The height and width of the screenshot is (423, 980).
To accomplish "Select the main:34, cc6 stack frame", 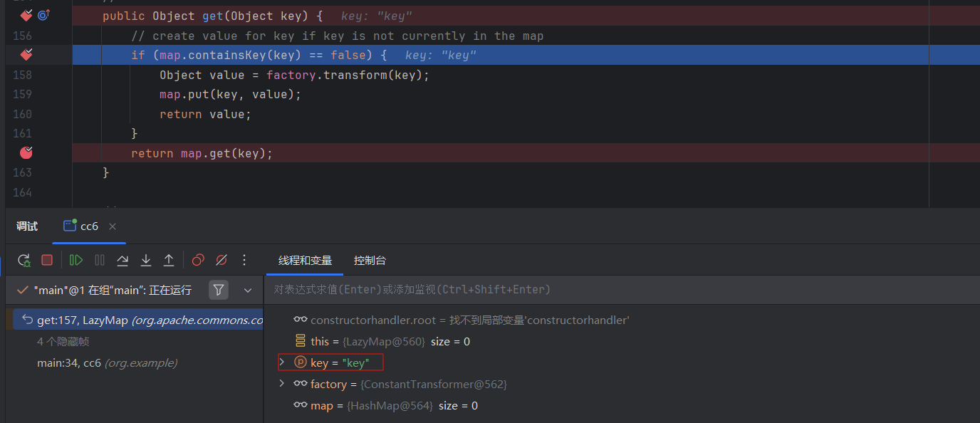I will (x=107, y=363).
